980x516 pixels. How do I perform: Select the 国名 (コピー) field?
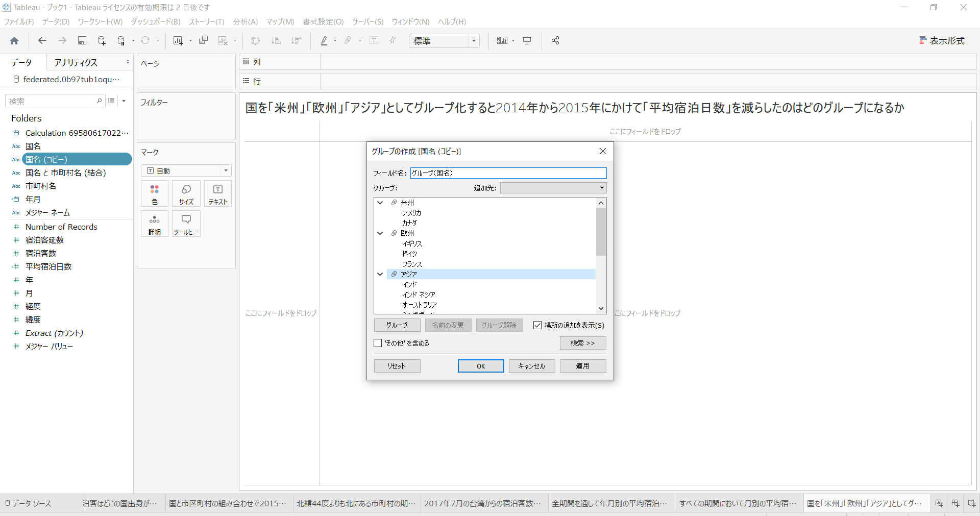(77, 159)
